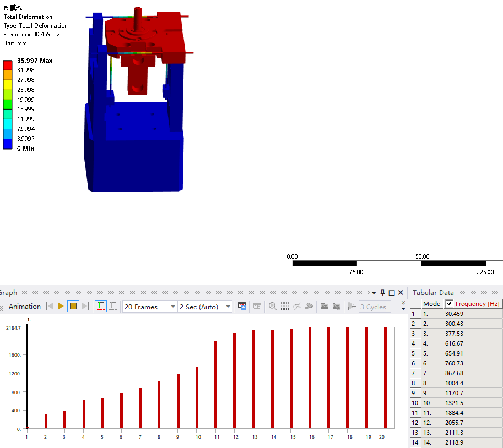This screenshot has width=503, height=448.
Task: Click the zoom magnifier toolbar icon
Action: tap(273, 306)
